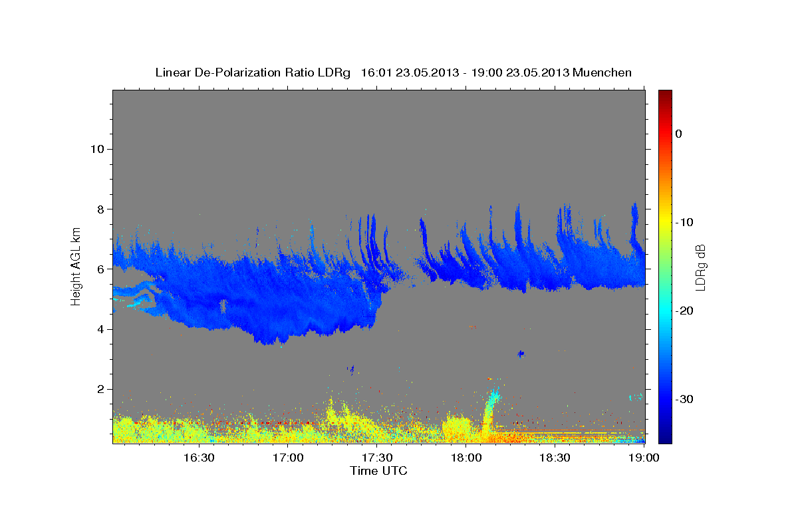Click the height tick label 8
Viewport: 798px width, 532px height.
[100, 209]
